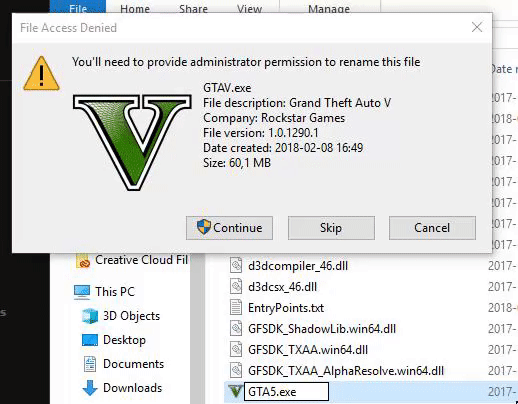
Task: Close the File Access Denied dialog
Action: pyautogui.click(x=477, y=27)
